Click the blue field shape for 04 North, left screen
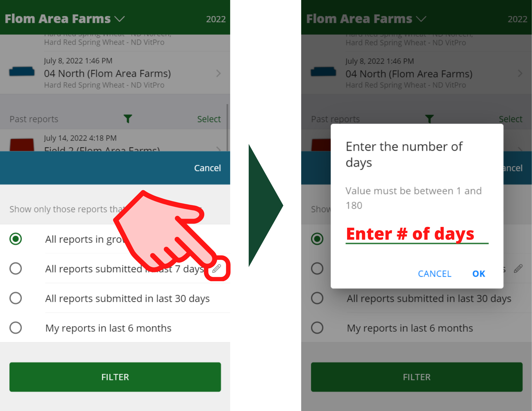Screen dimensions: 532x411 pyautogui.click(x=22, y=72)
